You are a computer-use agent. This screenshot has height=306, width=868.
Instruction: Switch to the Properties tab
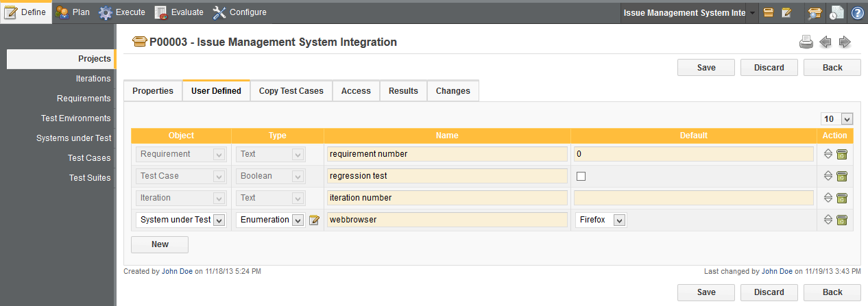[153, 91]
